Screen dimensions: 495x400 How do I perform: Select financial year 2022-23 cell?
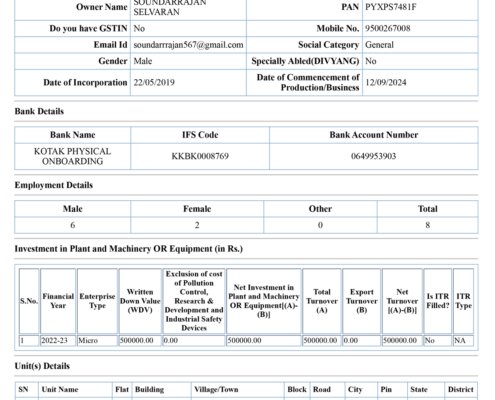[54, 340]
